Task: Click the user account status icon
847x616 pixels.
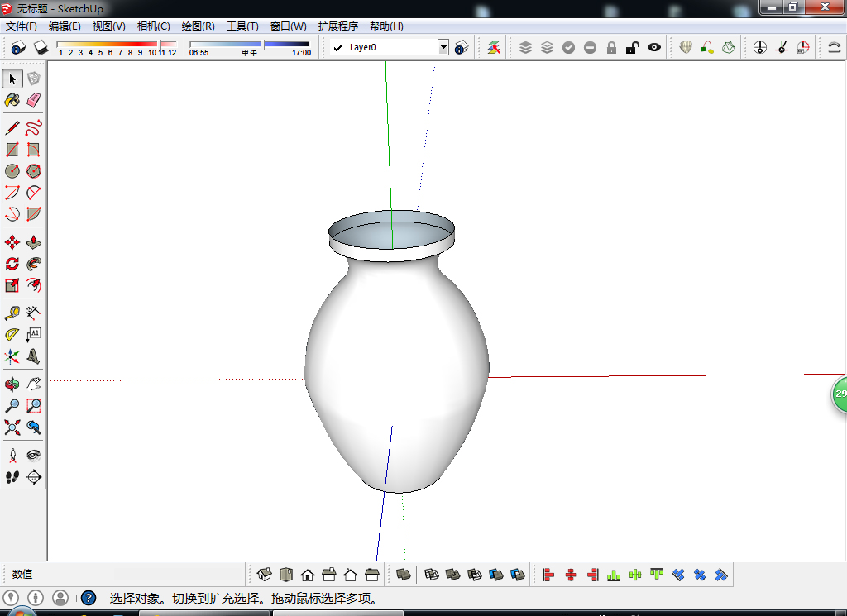Action: [60, 598]
